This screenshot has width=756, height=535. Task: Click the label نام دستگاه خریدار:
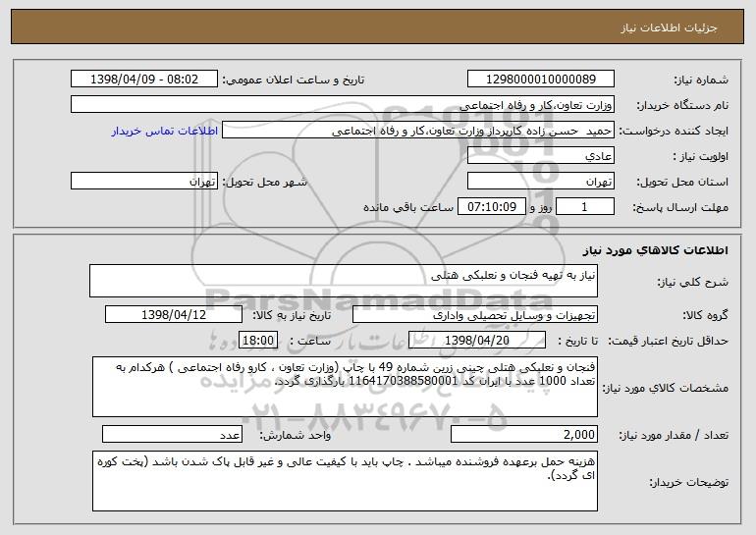(682, 105)
